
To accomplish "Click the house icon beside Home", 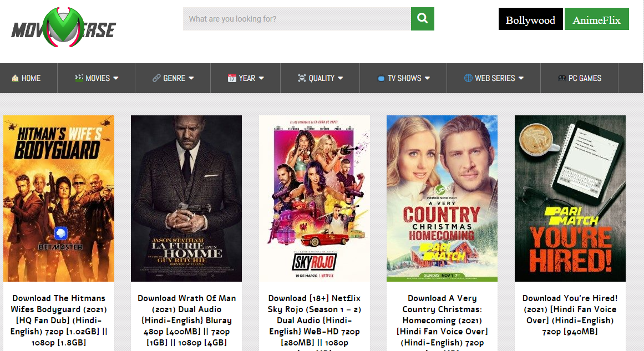I will point(15,78).
